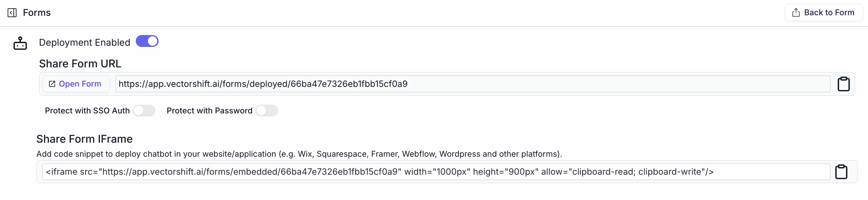
Task: Click the share icon in Back to Form
Action: point(796,13)
